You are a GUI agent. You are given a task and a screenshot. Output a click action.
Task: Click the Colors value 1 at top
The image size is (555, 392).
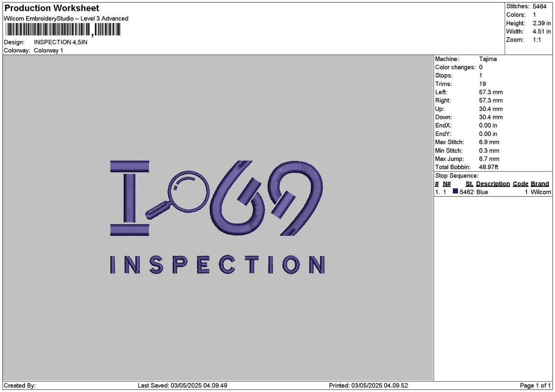point(534,15)
